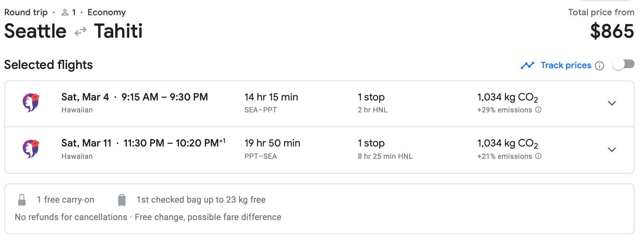The image size is (644, 240).
Task: Click the Track prices trend line icon
Action: 527,65
